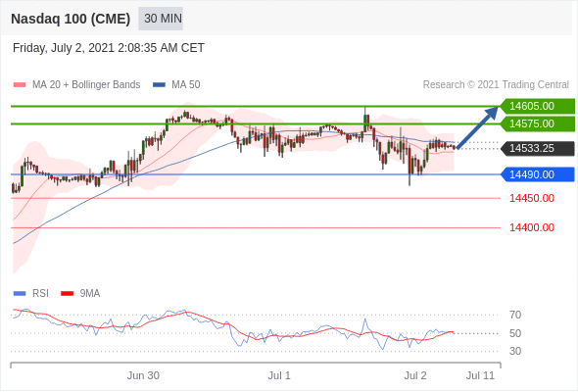Click the blue upward forecast arrow

(x=477, y=127)
